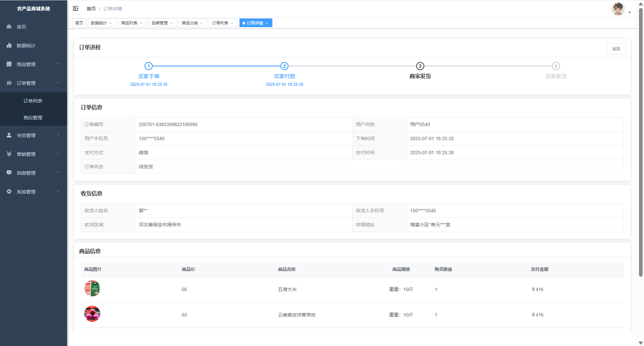Click the 商品管理 grid icon
The width and height of the screenshot is (644, 346).
pyautogui.click(x=9, y=64)
